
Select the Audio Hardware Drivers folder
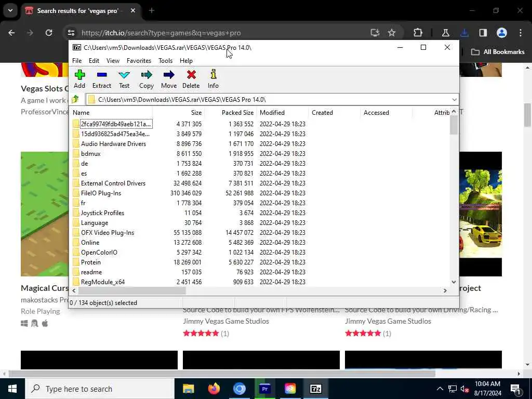(x=113, y=144)
